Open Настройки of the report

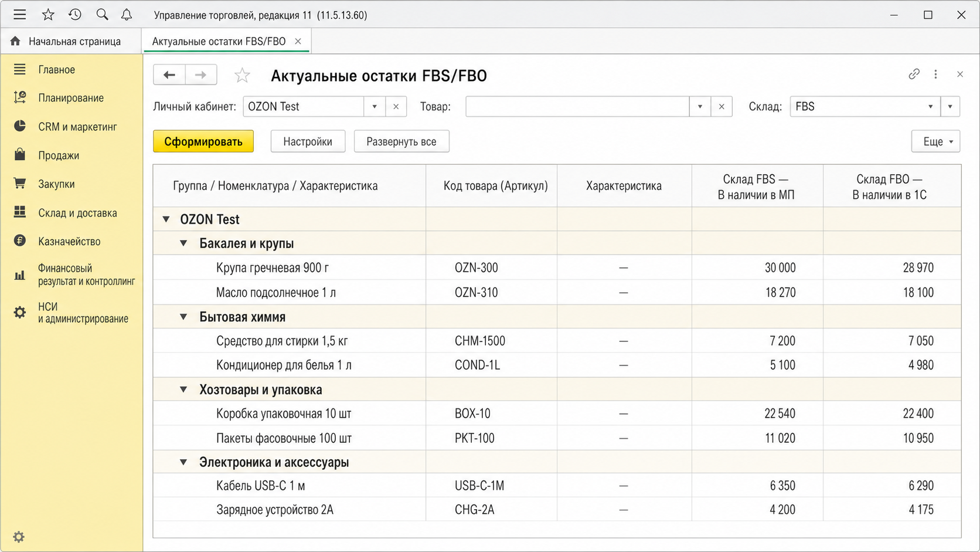click(x=308, y=141)
